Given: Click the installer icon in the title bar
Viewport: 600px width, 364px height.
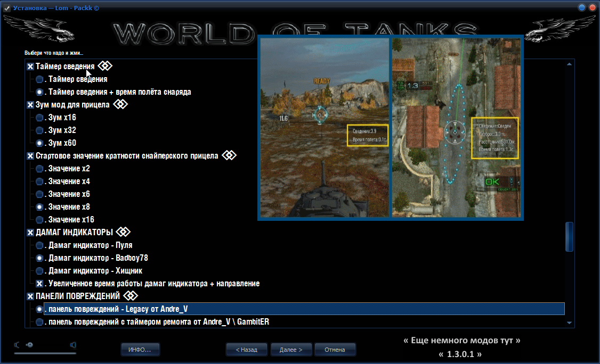Looking at the screenshot, I should point(7,7).
